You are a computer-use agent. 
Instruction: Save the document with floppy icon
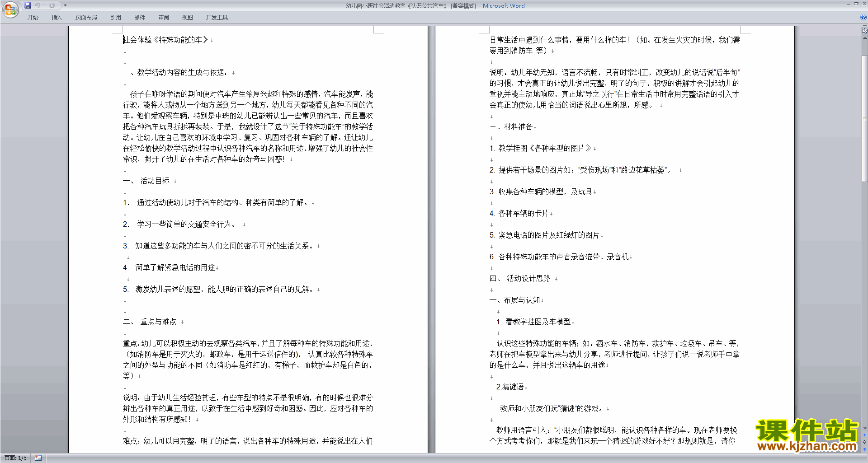[x=28, y=5]
